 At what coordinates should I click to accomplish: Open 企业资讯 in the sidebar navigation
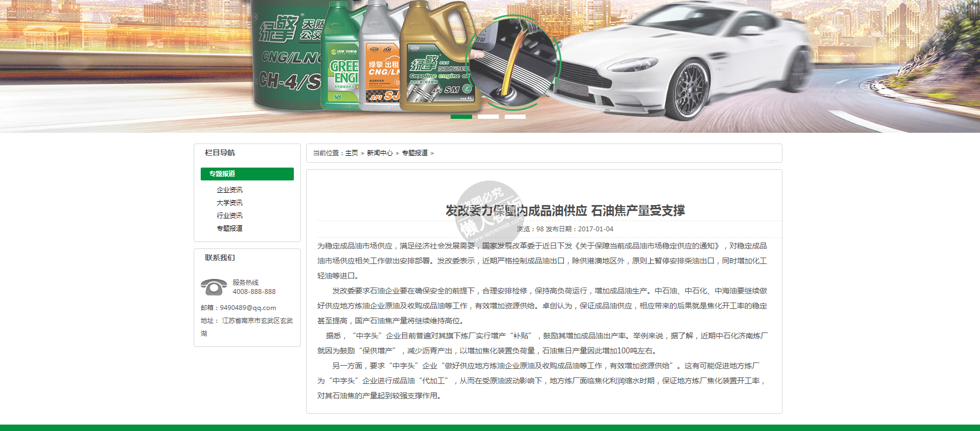pyautogui.click(x=230, y=190)
